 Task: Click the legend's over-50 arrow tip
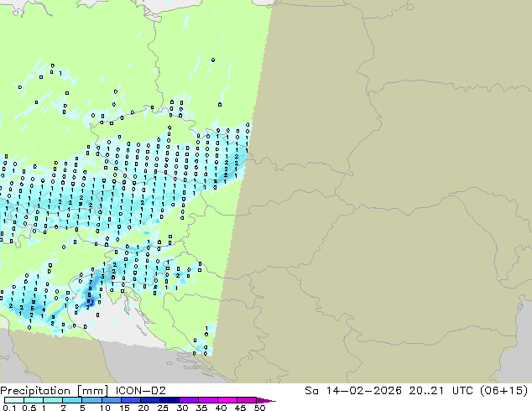(x=266, y=400)
